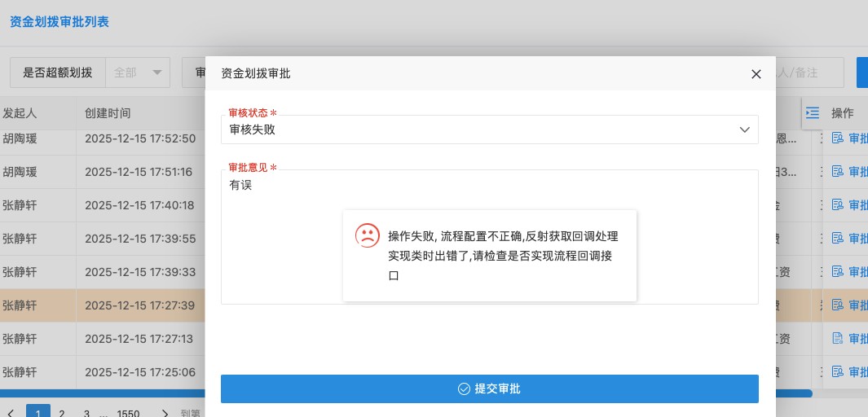Select page 3 in pagination

click(x=86, y=413)
